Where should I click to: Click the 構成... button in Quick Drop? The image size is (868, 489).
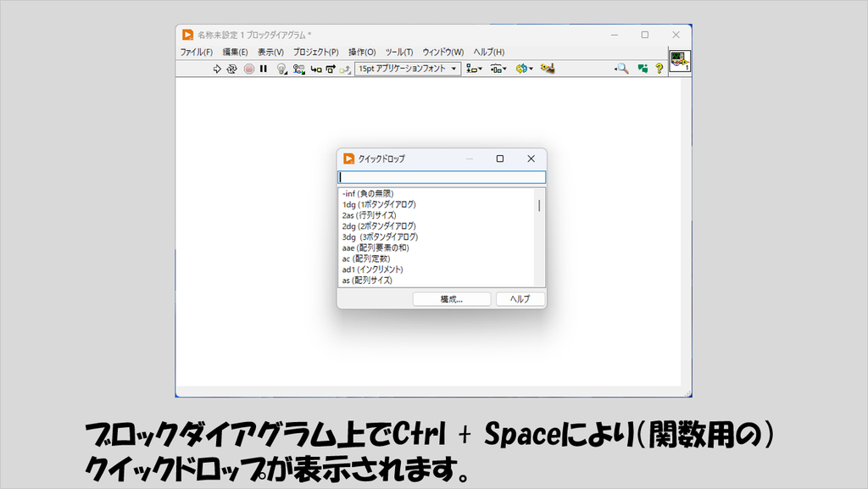click(x=452, y=299)
